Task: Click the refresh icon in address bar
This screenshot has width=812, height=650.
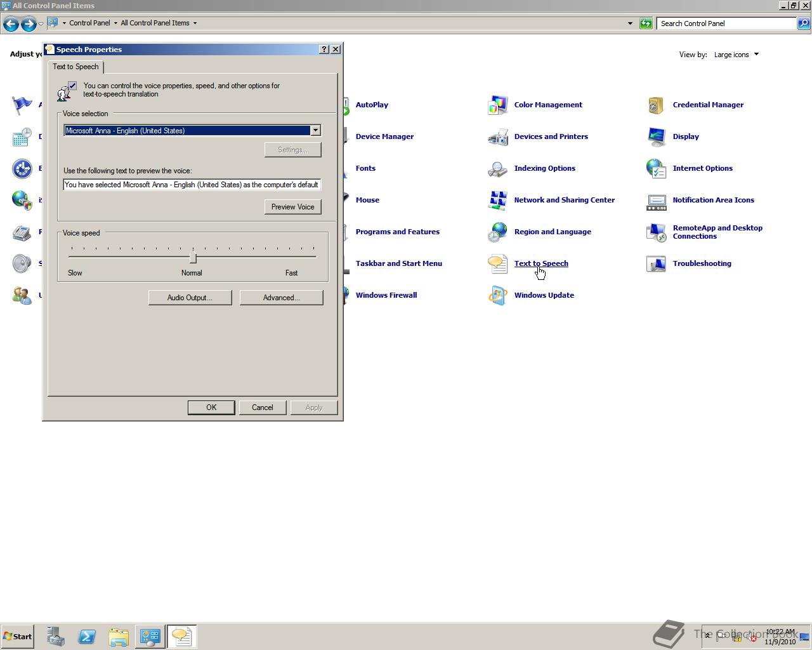Action: pos(646,23)
